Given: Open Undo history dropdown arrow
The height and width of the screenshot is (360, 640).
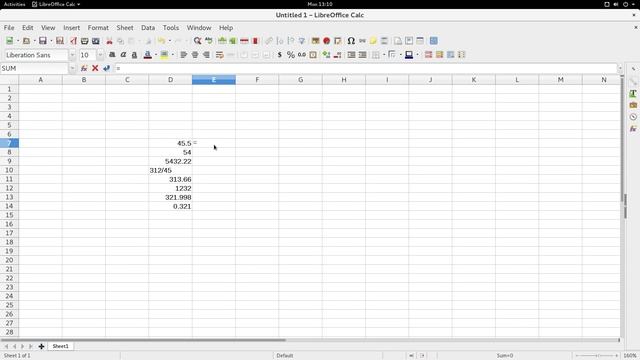Looking at the screenshot, I should [x=170, y=41].
